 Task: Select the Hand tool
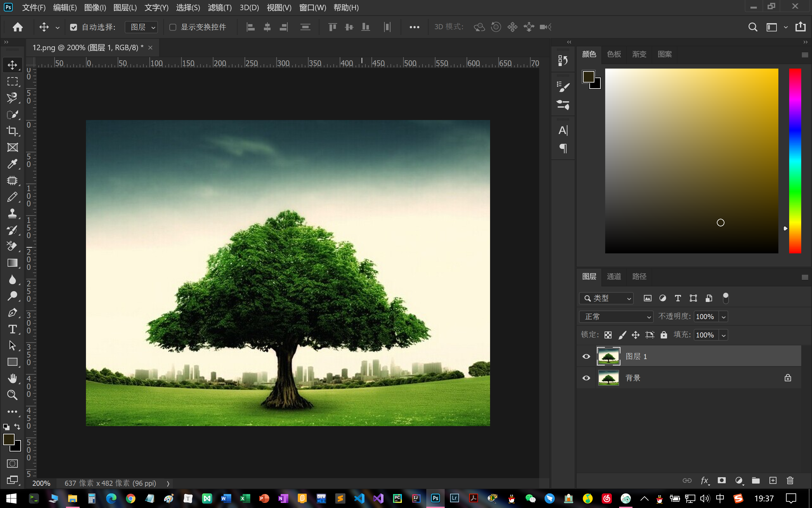tap(12, 378)
